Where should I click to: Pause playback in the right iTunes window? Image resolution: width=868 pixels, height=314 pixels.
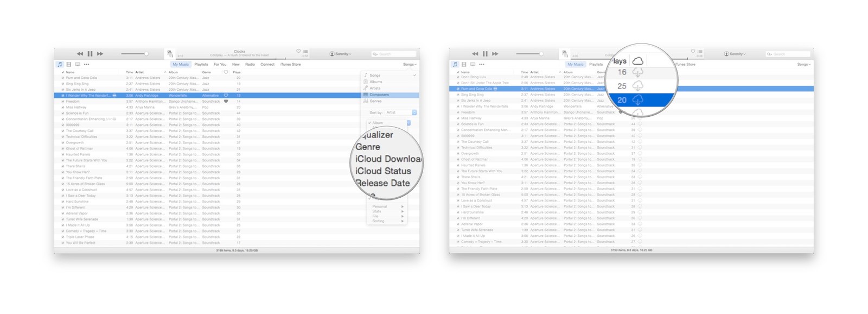pos(485,54)
